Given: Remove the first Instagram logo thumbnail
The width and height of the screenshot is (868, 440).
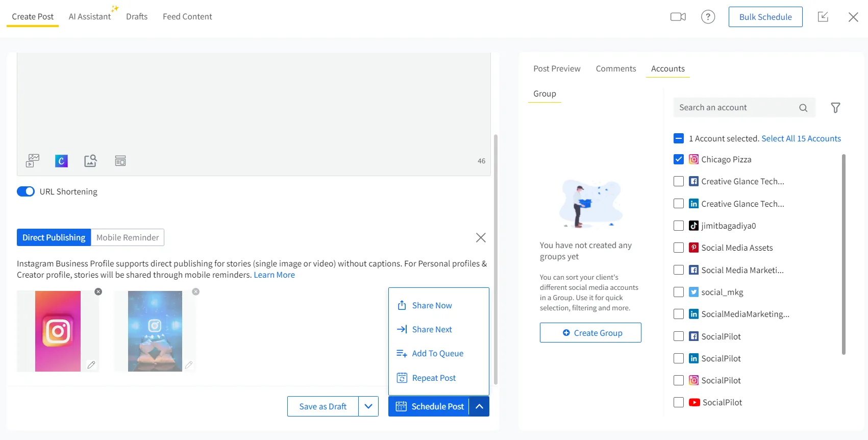Looking at the screenshot, I should tap(98, 291).
